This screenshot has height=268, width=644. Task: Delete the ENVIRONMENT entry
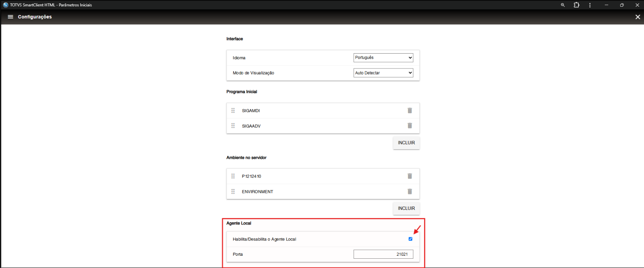410,191
